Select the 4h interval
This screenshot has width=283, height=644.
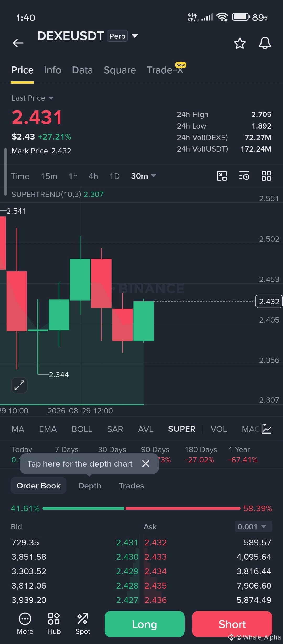click(x=93, y=176)
